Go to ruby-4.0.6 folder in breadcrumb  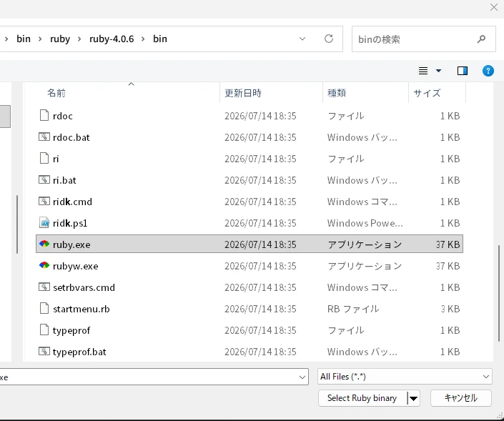click(112, 39)
